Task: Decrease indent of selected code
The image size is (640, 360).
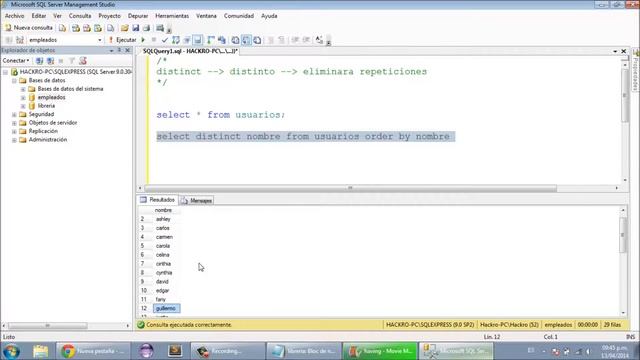Action: (295, 40)
